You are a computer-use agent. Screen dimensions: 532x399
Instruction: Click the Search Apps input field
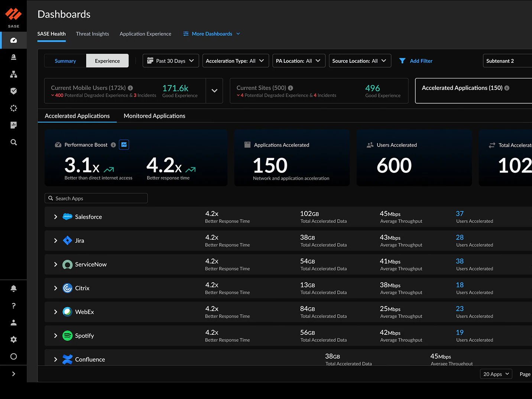pos(96,198)
